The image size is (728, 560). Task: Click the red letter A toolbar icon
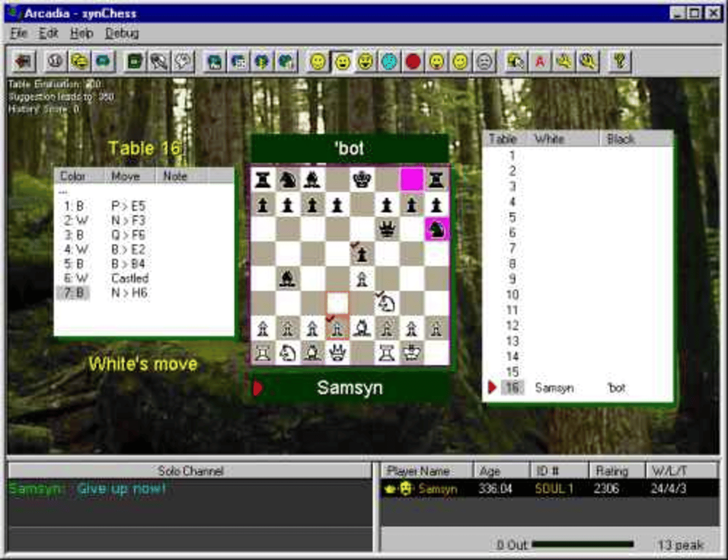click(x=540, y=62)
